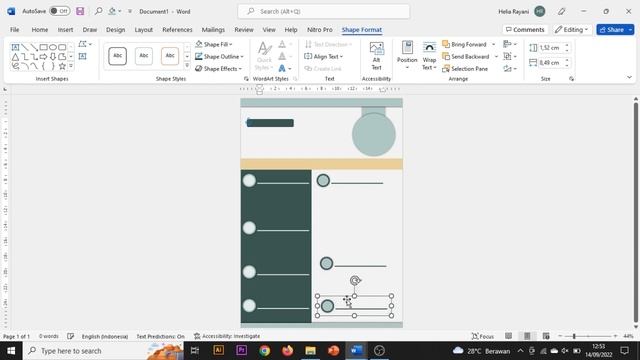Click the Share button
Viewport: 640px width, 360px height.
pyautogui.click(x=611, y=29)
